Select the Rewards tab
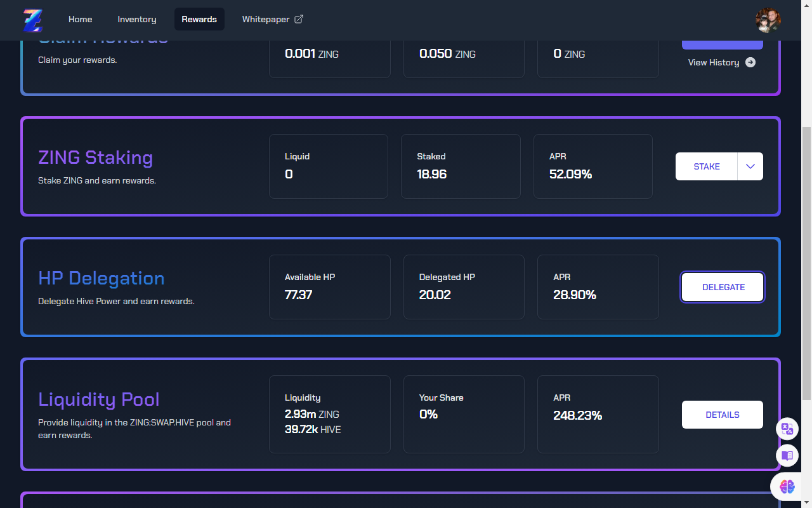This screenshot has width=812, height=508. click(x=199, y=19)
